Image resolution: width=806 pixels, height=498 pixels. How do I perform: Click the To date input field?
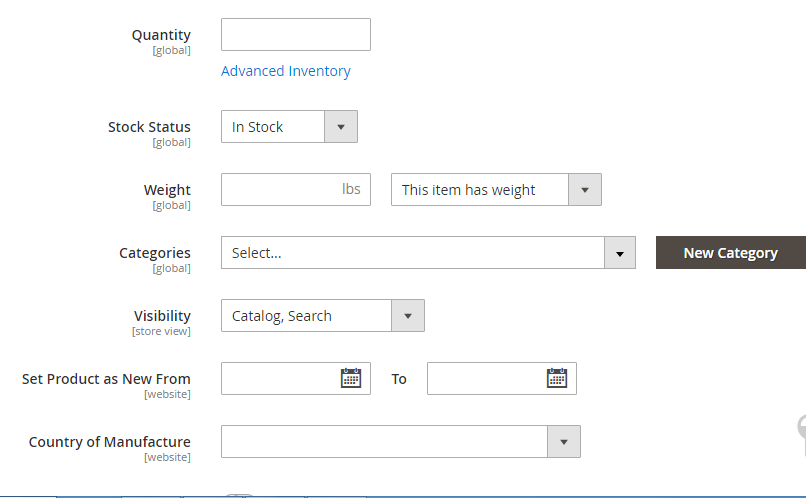[486, 378]
